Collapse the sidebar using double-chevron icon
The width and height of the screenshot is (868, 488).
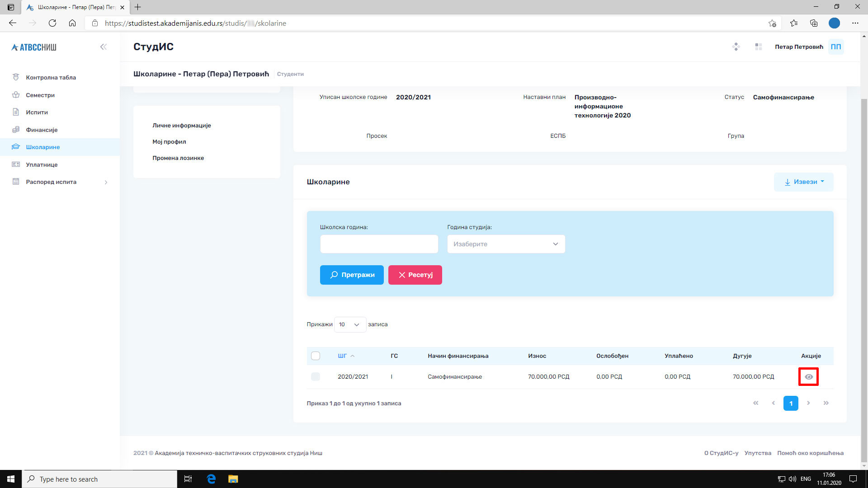point(104,47)
